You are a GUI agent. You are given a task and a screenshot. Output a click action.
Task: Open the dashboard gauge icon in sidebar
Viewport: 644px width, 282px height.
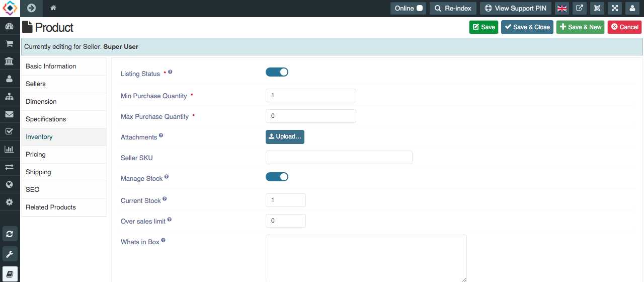click(x=9, y=26)
